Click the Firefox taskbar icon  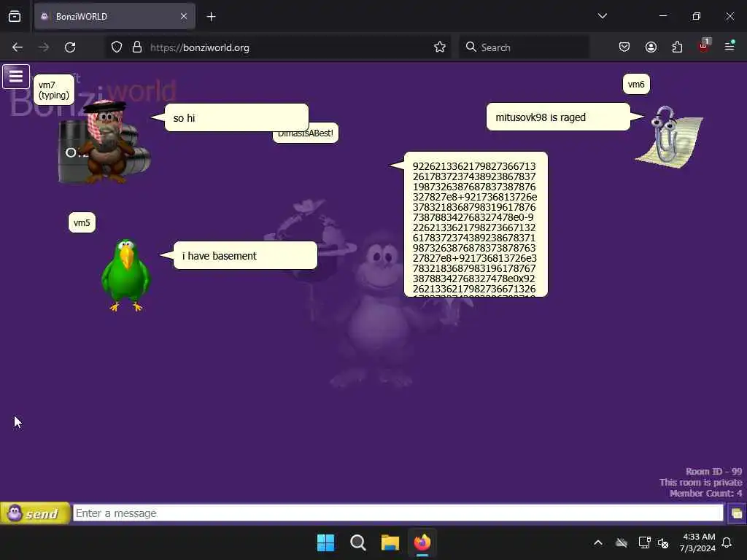[x=422, y=542]
